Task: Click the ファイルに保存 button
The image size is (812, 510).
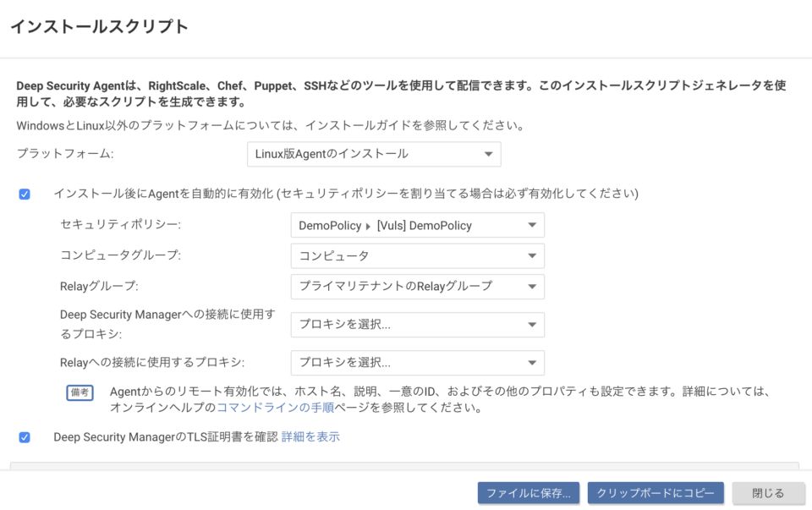Action: [x=527, y=493]
